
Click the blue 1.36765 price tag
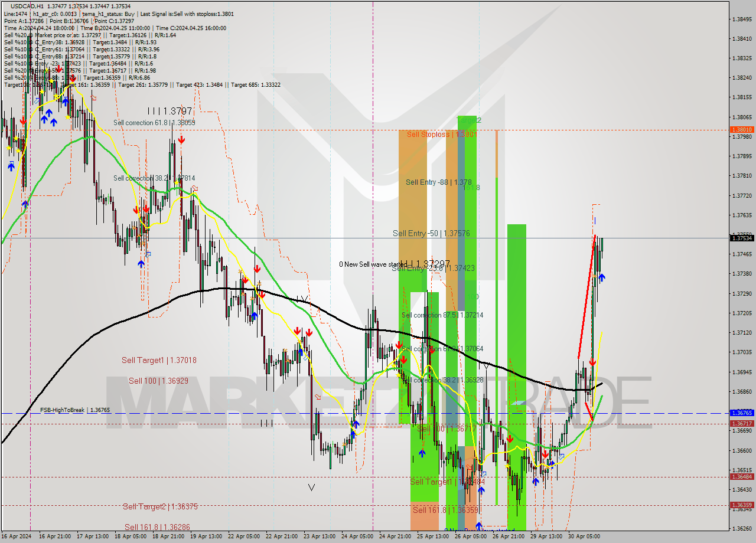click(742, 413)
